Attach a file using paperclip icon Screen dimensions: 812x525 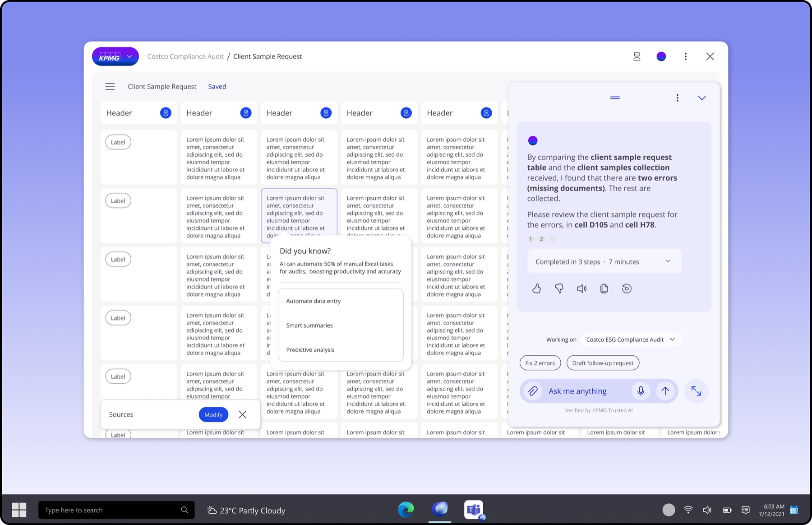point(533,391)
